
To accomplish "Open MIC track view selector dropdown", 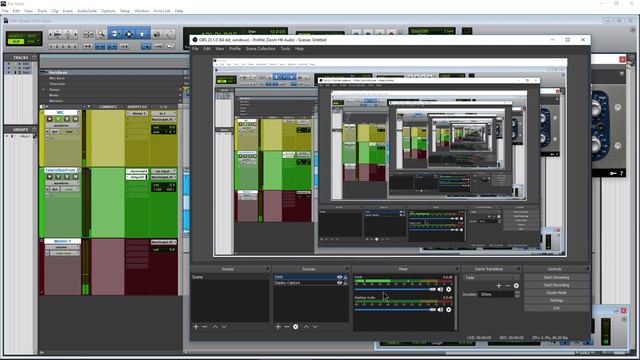I will tap(62, 126).
